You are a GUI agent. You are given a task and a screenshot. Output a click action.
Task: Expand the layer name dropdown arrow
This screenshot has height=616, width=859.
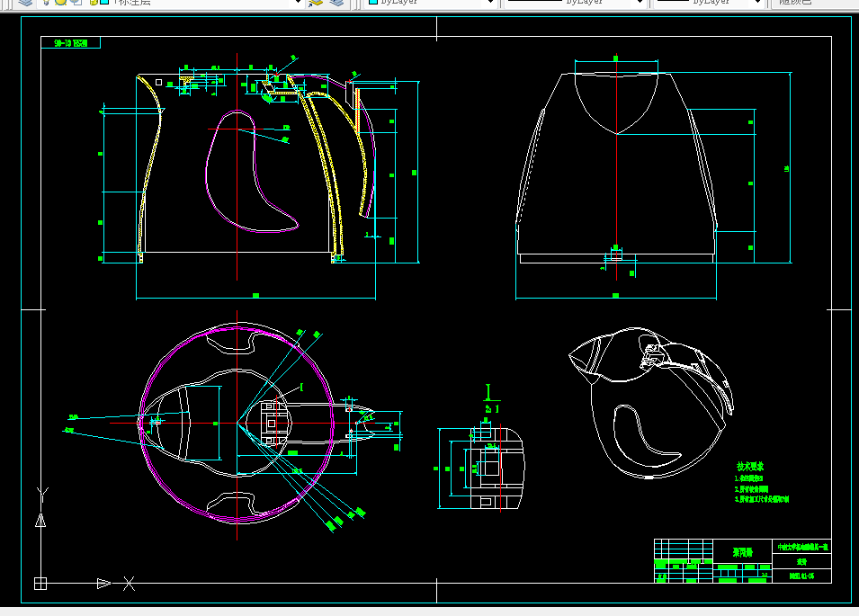pos(299,2)
